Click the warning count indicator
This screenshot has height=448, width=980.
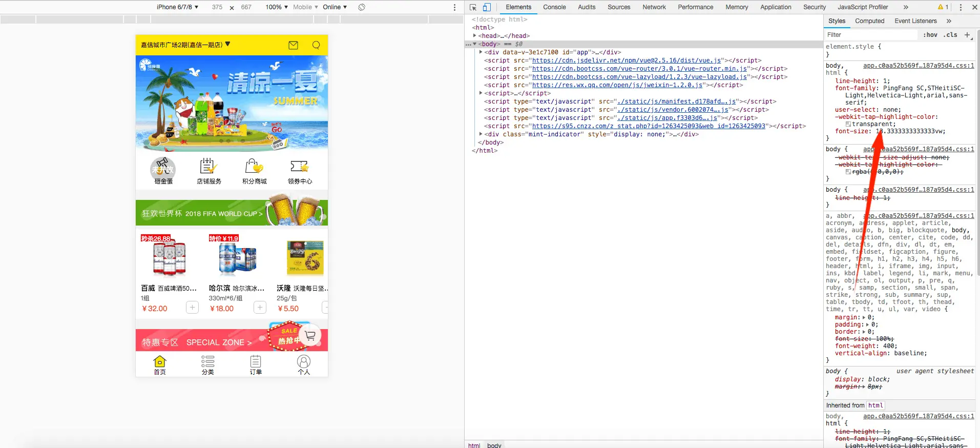click(943, 7)
